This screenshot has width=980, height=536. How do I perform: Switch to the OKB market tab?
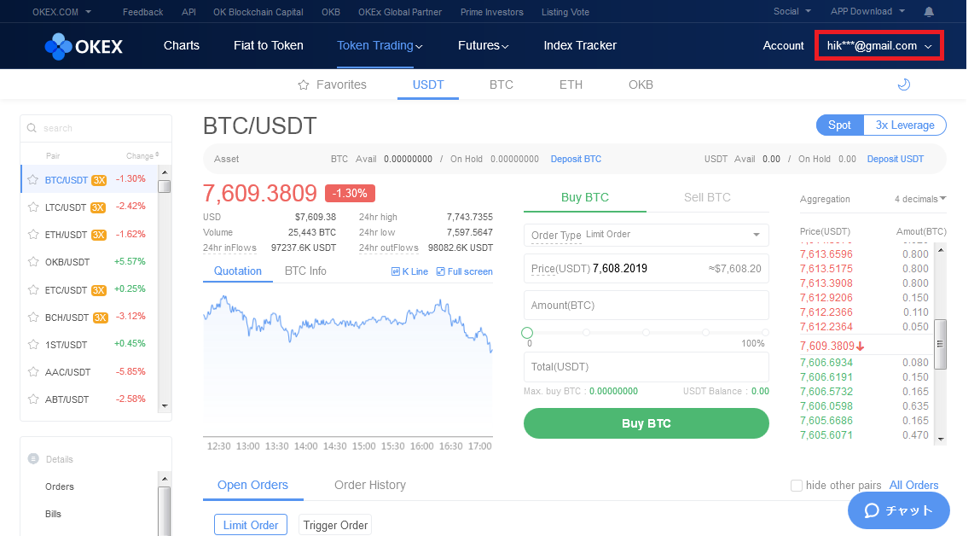point(641,84)
